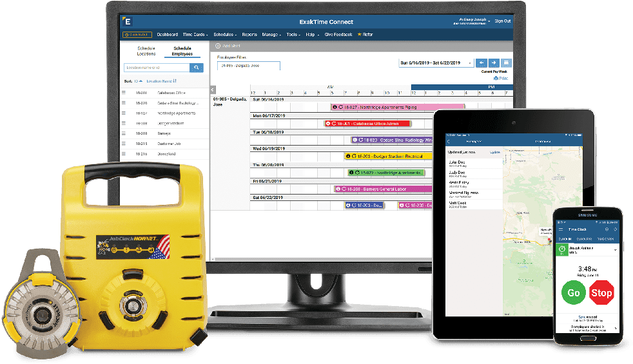Click the drag handle for the Barneys row
Image resolution: width=633 pixels, height=364 pixels.
pyautogui.click(x=124, y=133)
